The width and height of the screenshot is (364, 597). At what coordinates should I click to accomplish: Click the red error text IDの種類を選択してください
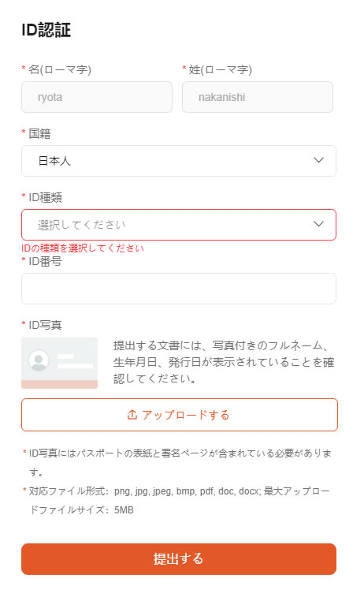pos(83,248)
